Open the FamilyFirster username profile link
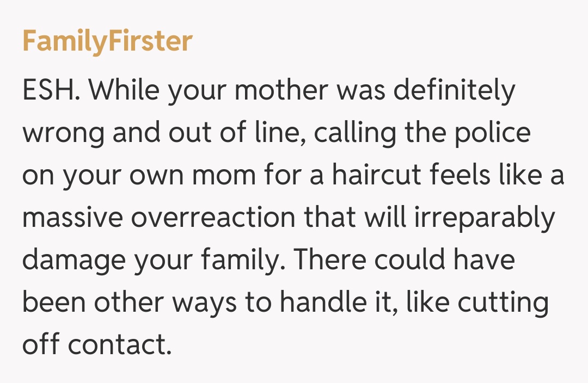 (107, 42)
